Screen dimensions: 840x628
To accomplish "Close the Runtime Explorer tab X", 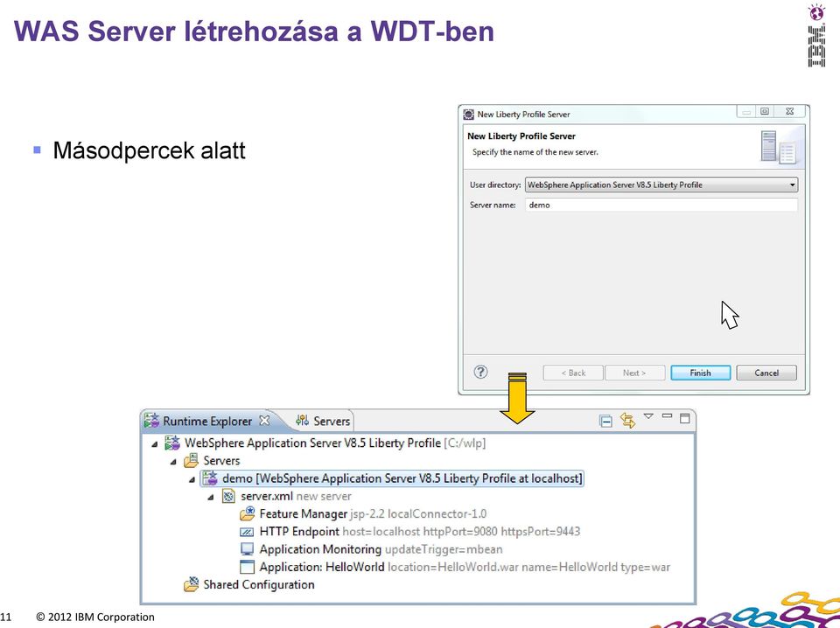I will coord(264,421).
